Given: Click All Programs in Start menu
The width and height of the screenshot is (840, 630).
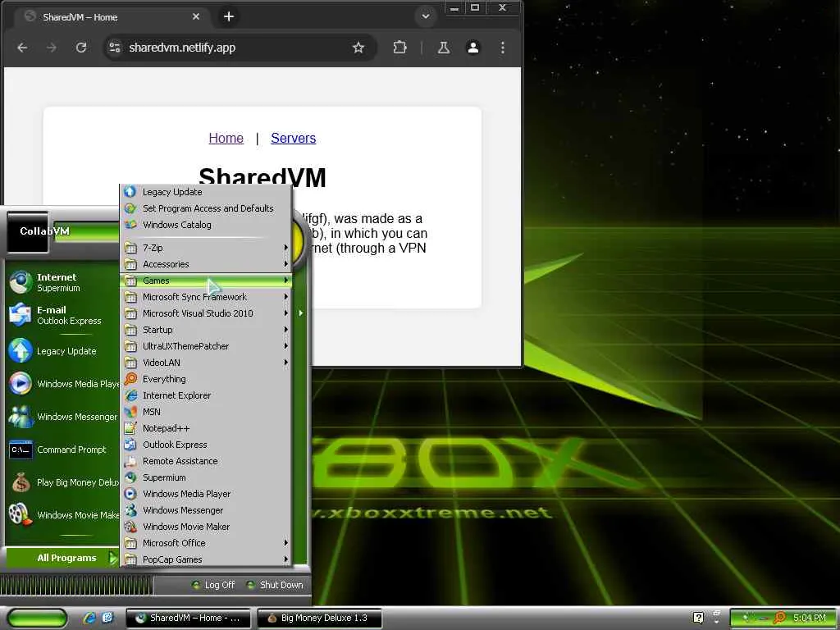Looking at the screenshot, I should tap(62, 558).
